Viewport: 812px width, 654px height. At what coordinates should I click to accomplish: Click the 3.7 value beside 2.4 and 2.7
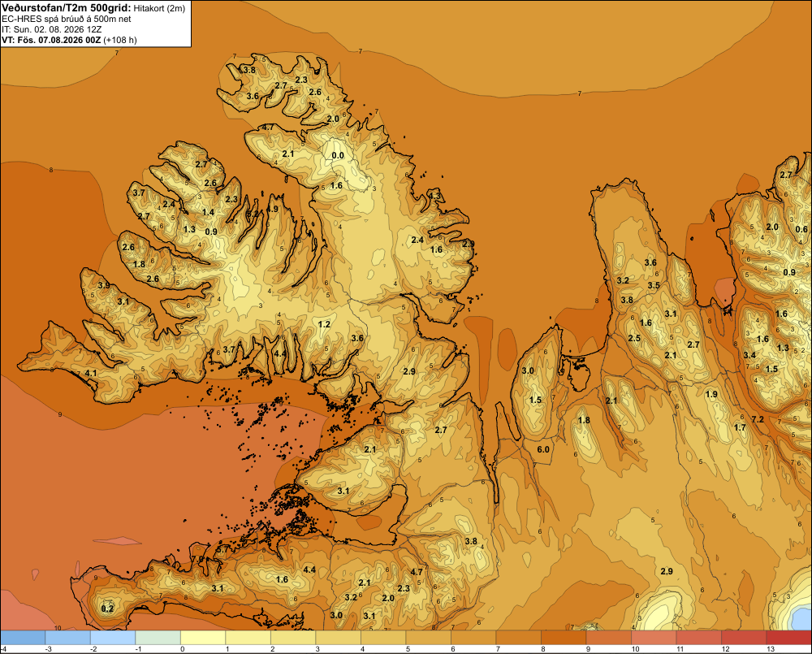[139, 193]
